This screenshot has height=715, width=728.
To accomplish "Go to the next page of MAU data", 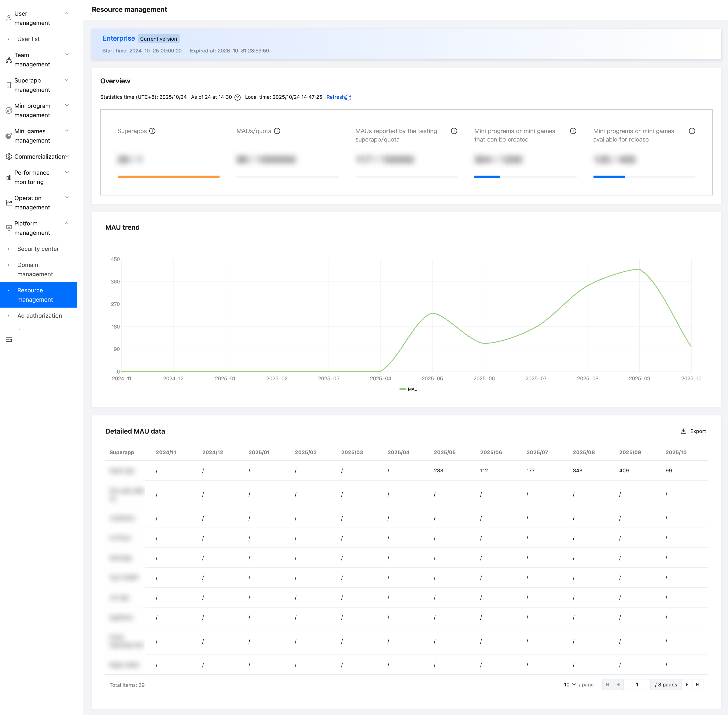I will click(x=687, y=685).
